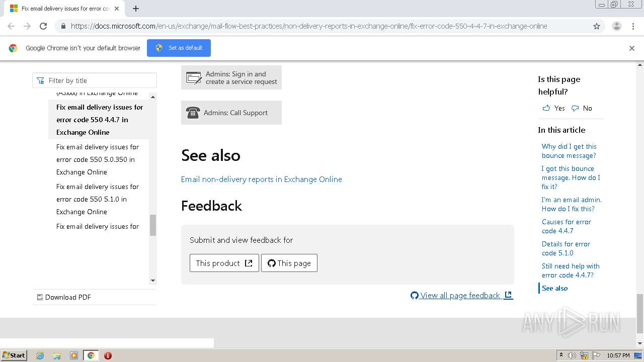Select error code 550 5.1.0 tree item
The height and width of the screenshot is (362, 644).
click(x=99, y=199)
